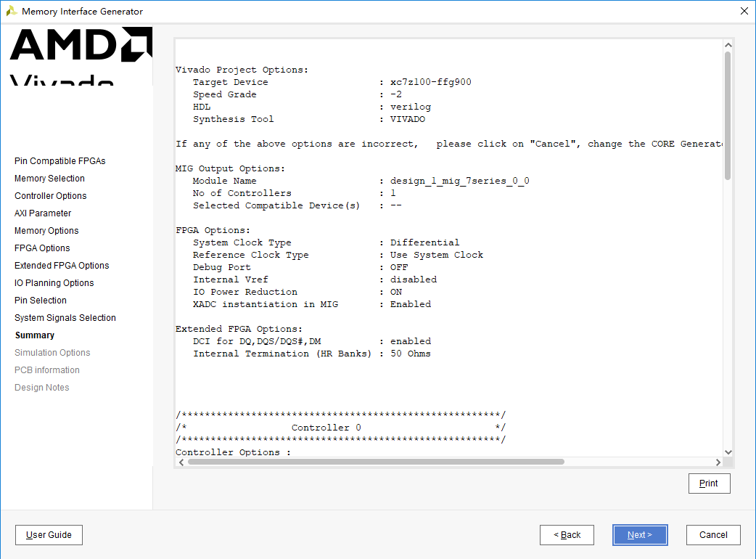Click the Speed Grade '-2' value
756x559 pixels.
point(396,94)
